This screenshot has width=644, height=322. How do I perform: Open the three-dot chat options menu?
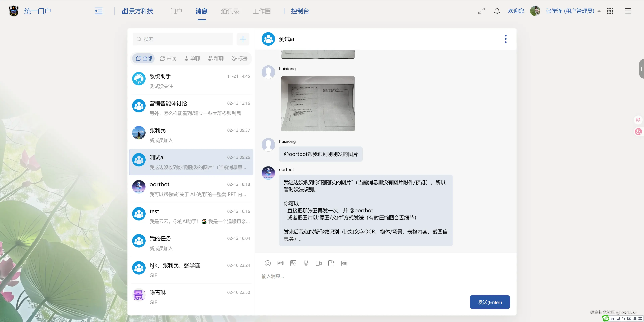(505, 39)
